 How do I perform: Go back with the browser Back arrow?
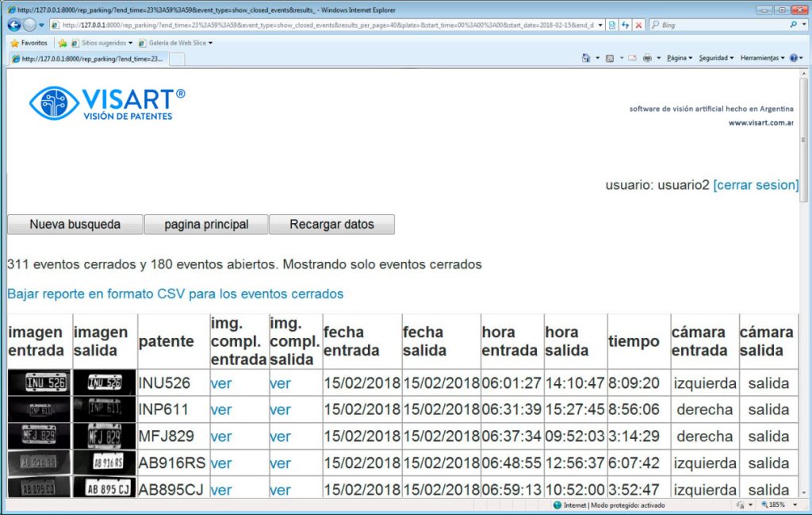14,25
